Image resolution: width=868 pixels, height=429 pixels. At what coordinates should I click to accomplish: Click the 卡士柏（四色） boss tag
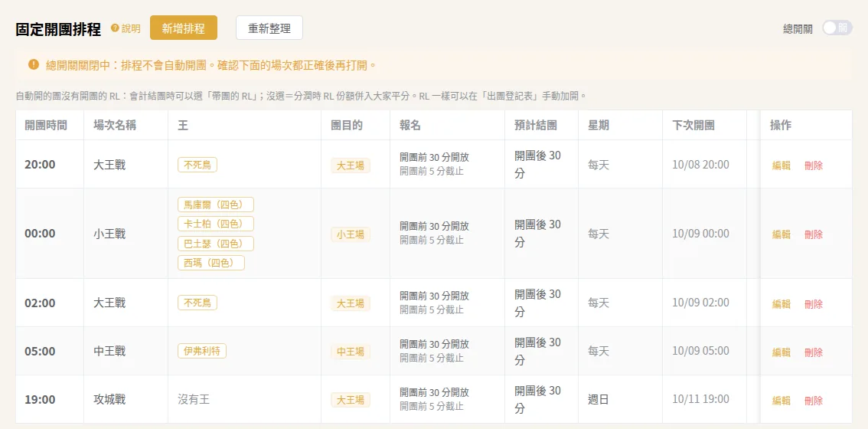coord(216,224)
